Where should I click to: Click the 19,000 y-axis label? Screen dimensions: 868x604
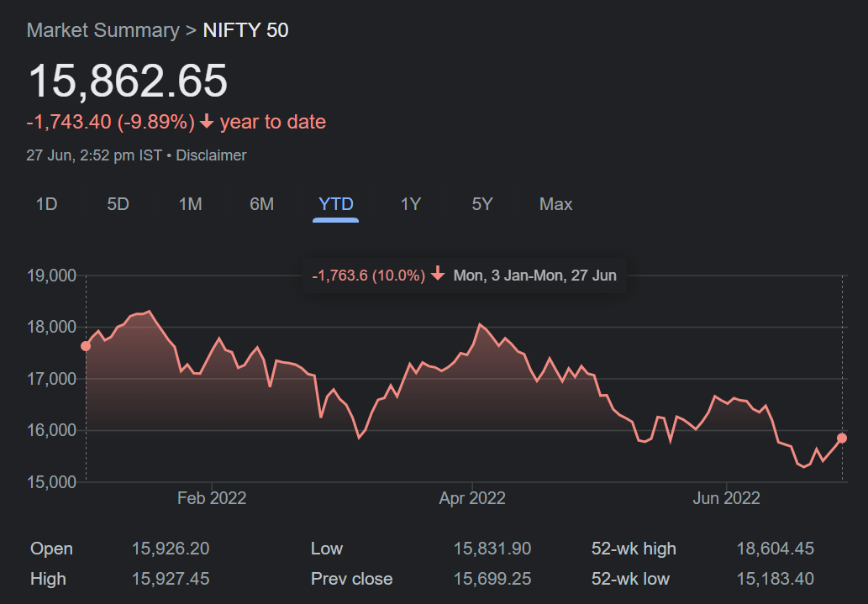[x=52, y=276]
